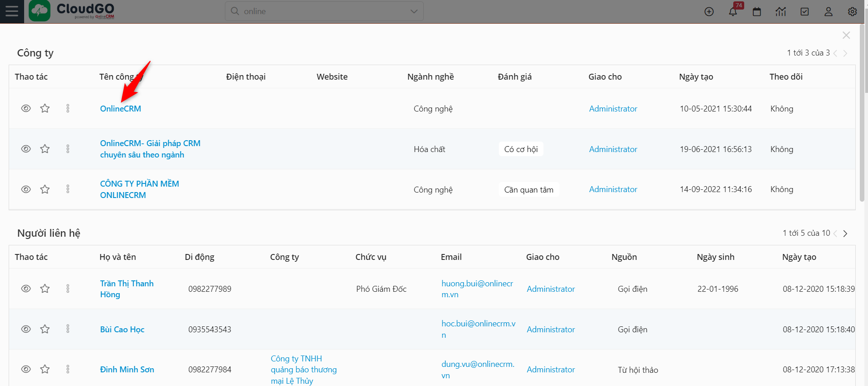The image size is (868, 386).
Task: Click the quick create plus icon
Action: [709, 12]
